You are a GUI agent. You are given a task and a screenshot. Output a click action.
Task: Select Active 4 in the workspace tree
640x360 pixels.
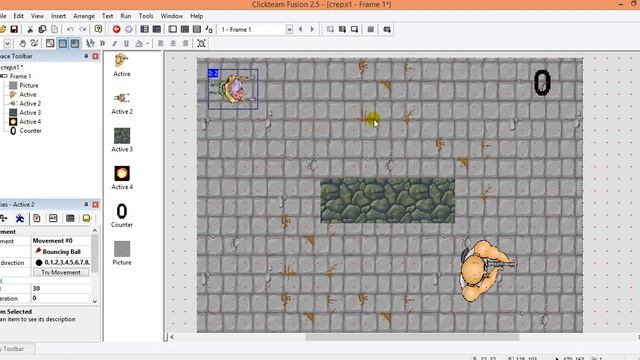point(30,122)
